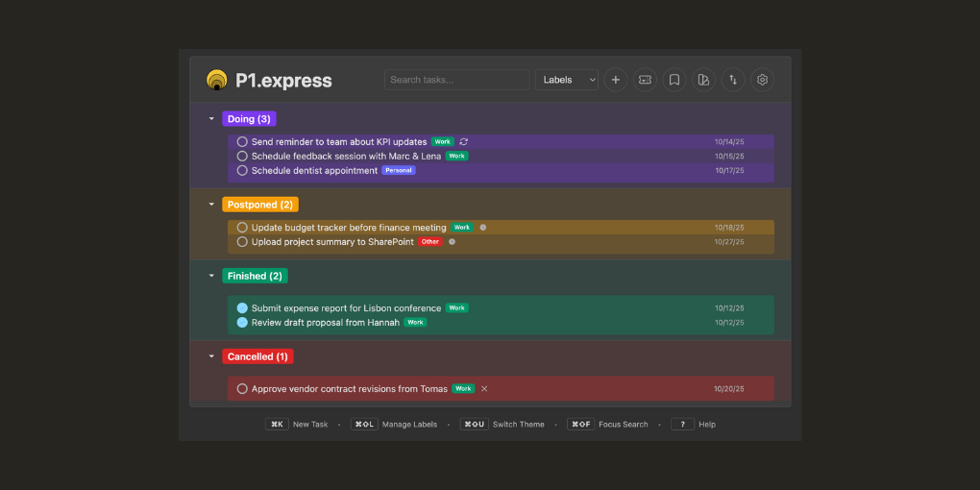
Task: Check off 'Update budget tracker' task circle
Action: click(x=242, y=228)
